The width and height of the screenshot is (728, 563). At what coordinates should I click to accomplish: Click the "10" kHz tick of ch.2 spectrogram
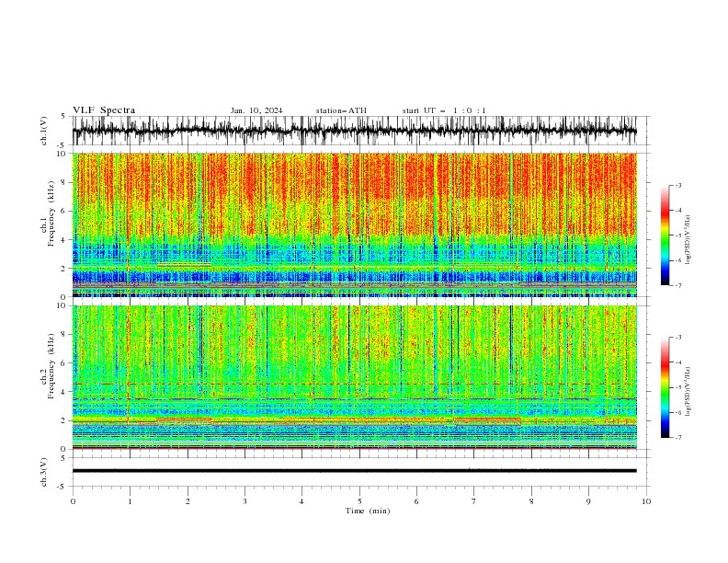pos(63,305)
